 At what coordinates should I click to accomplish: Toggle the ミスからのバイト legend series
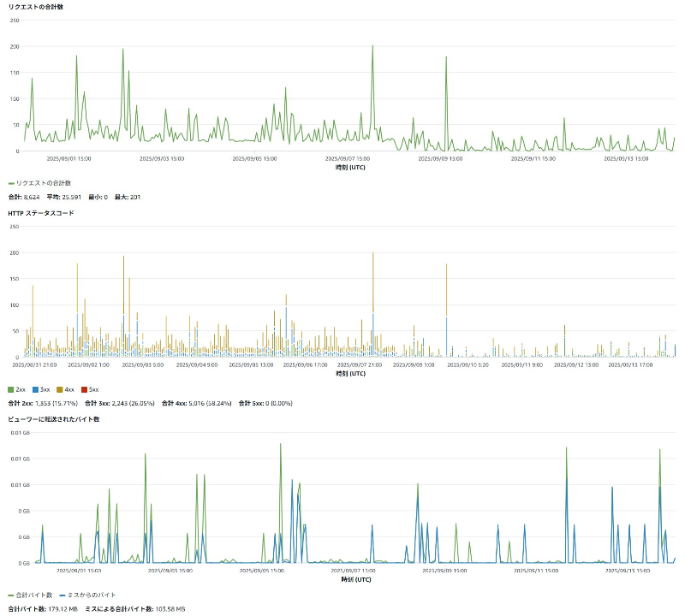88,595
